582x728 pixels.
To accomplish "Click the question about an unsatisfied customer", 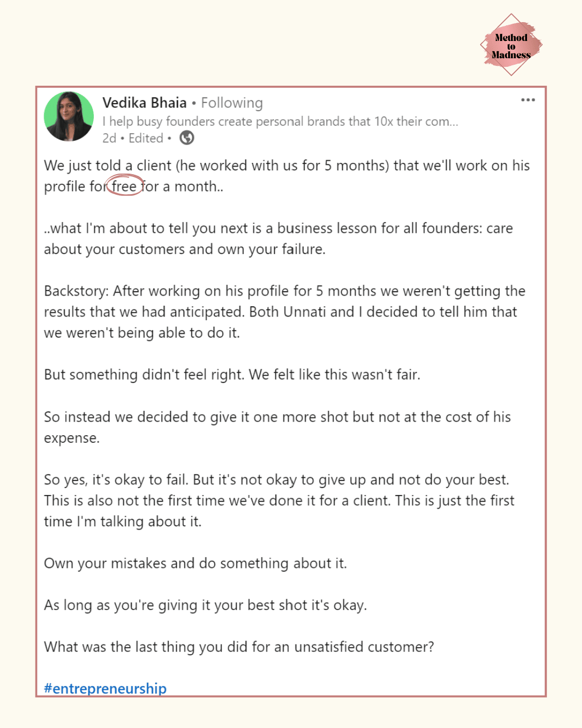I will tap(239, 647).
